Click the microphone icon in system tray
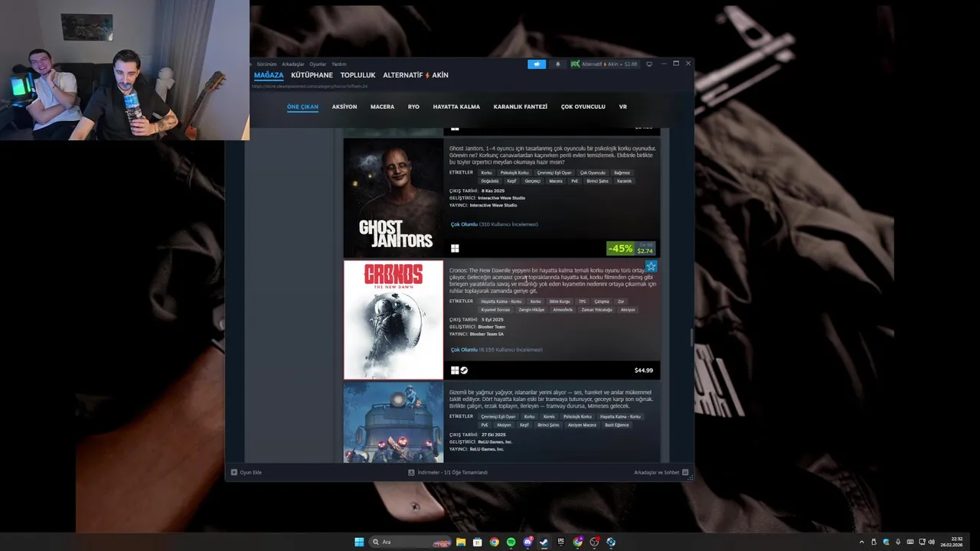This screenshot has height=551, width=980. tap(897, 542)
